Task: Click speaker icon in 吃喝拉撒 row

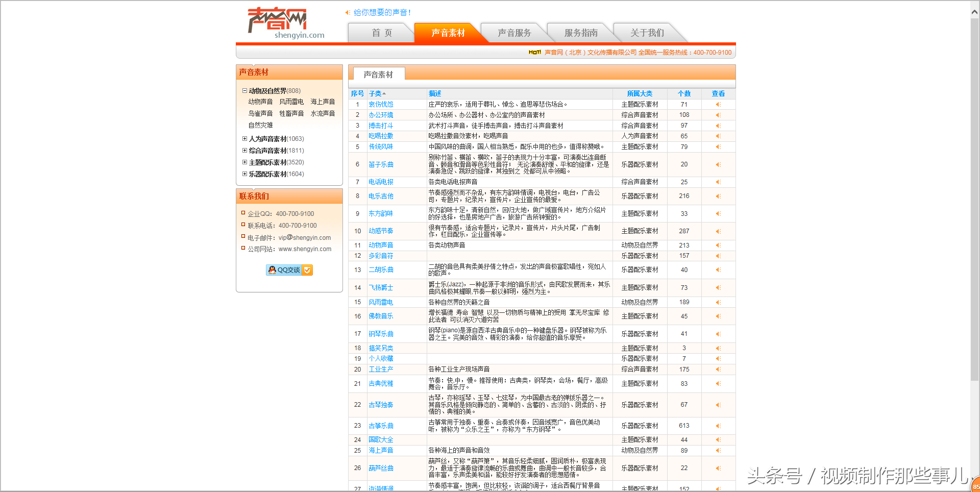Action: tap(718, 136)
